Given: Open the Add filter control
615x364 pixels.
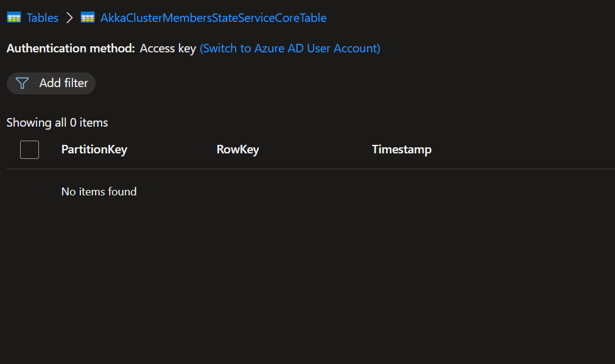Looking at the screenshot, I should click(51, 83).
